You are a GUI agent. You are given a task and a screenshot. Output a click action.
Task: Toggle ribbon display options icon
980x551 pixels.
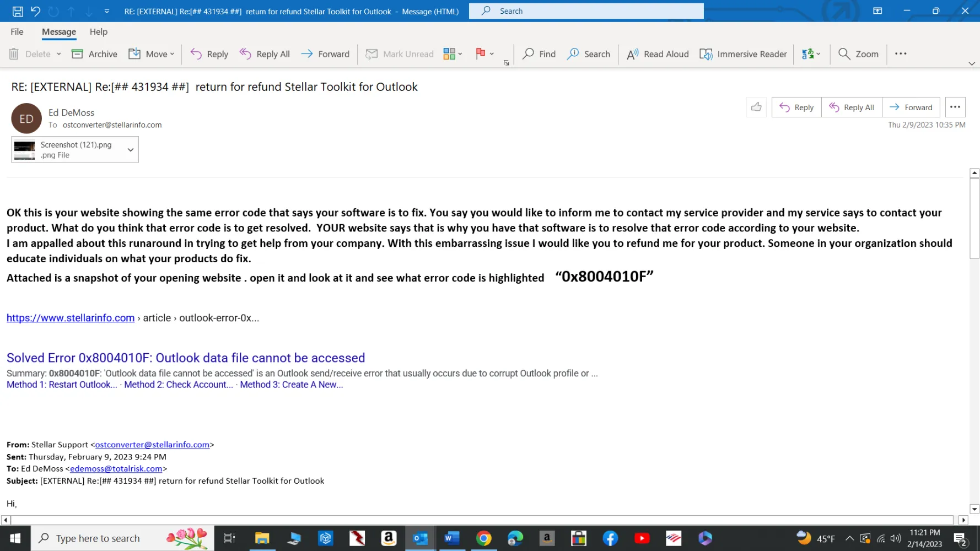coord(877,11)
